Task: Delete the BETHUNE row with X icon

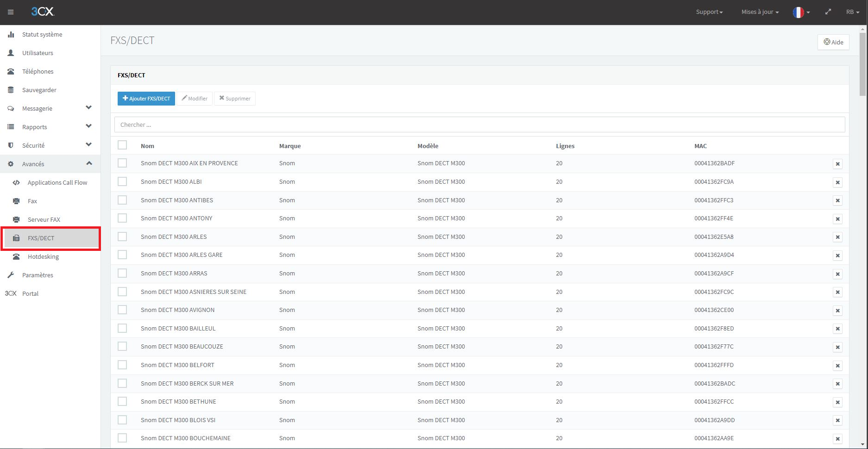Action: point(837,402)
